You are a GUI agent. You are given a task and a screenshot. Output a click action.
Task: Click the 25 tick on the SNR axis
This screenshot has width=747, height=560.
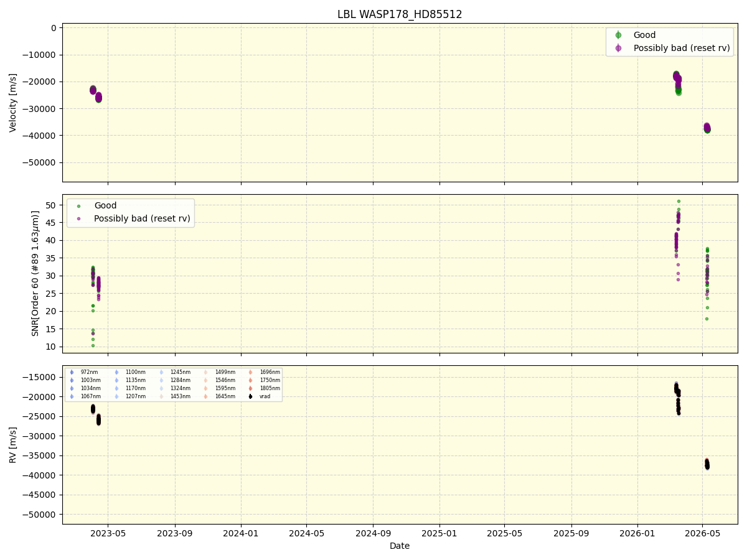[x=52, y=294]
